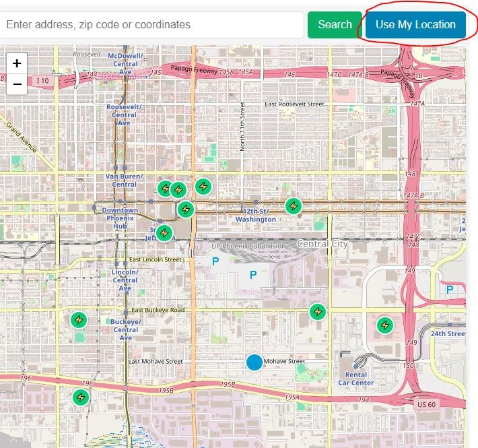The image size is (478, 448).
Task: Zoom out on the map
Action: pos(17,84)
